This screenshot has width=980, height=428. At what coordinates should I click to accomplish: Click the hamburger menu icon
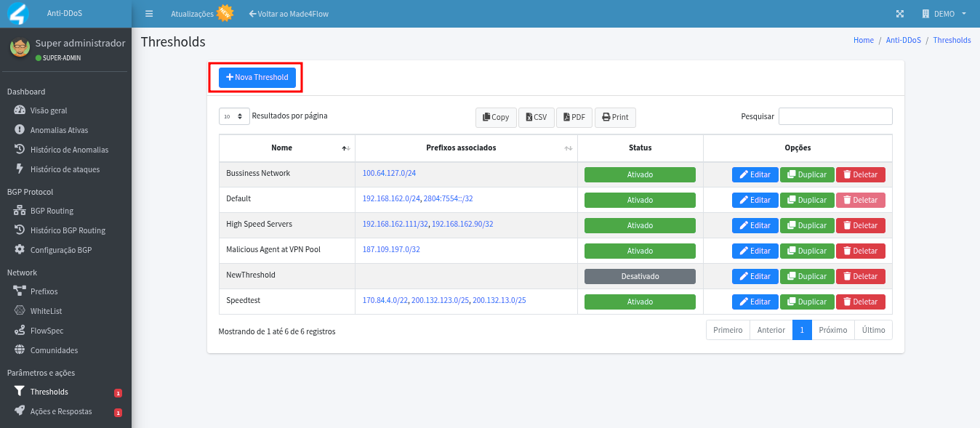(x=149, y=14)
